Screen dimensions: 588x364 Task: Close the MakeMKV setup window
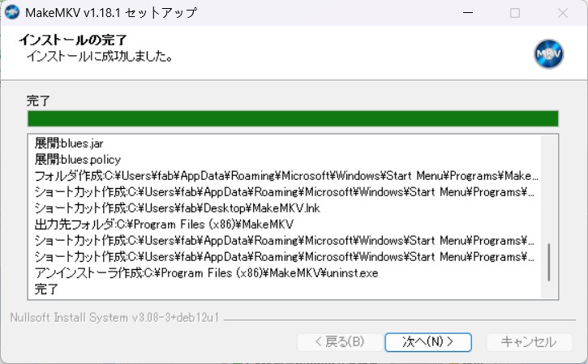click(563, 13)
